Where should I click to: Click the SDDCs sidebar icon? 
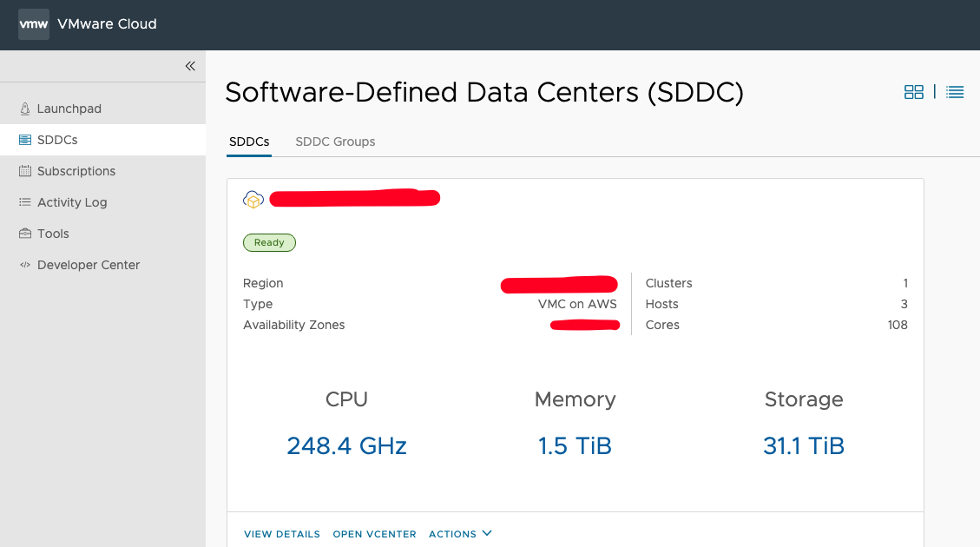(x=25, y=140)
